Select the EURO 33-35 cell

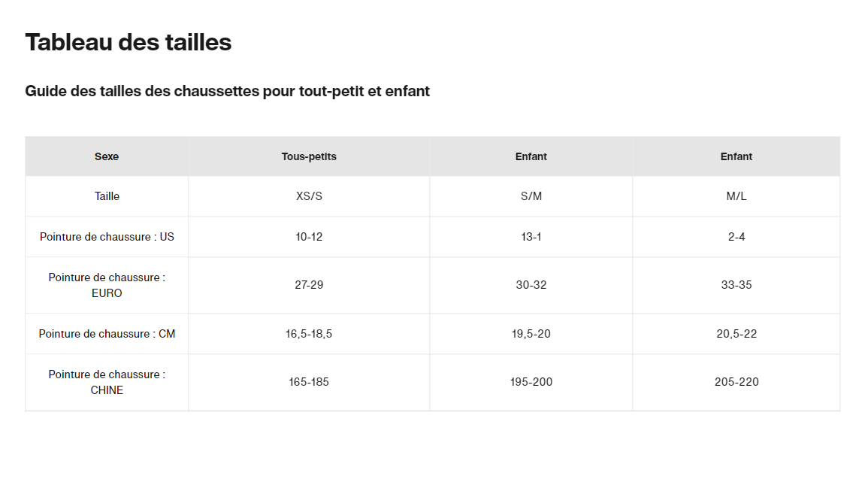(x=736, y=285)
